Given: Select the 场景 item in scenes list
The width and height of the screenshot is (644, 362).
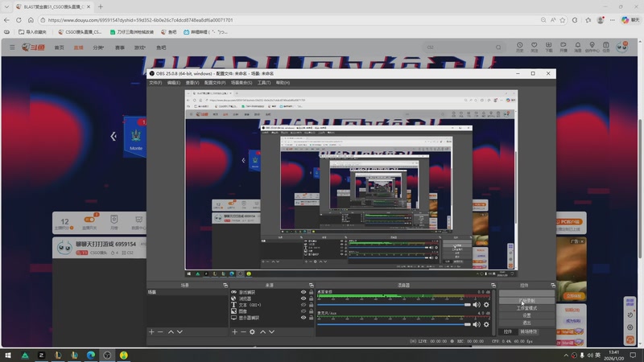Looking at the screenshot, I should 187,292.
